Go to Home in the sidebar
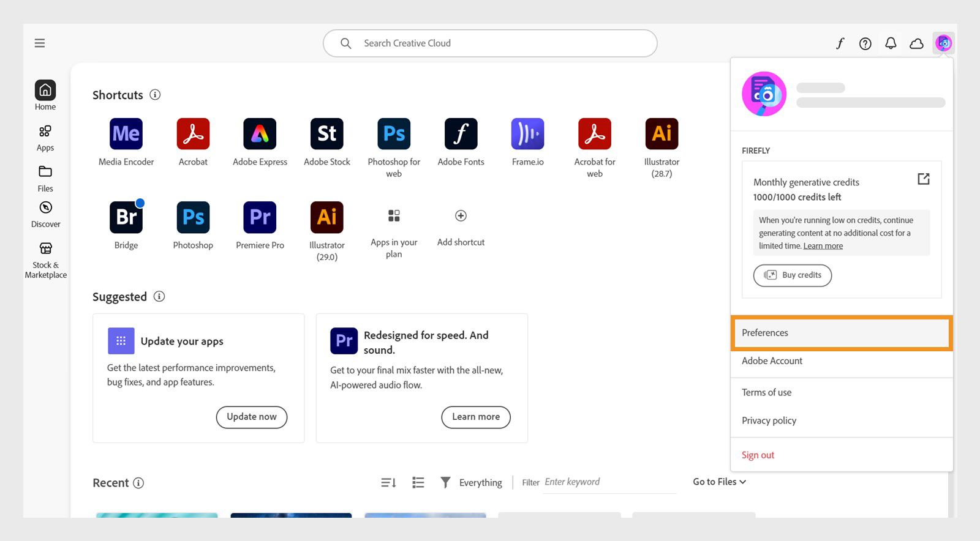Viewport: 980px width, 541px height. (x=45, y=95)
